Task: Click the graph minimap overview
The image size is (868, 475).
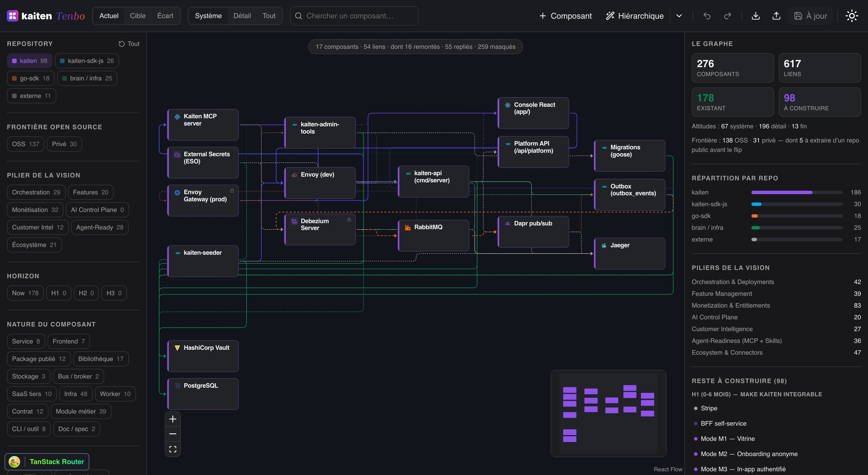Action: click(608, 413)
